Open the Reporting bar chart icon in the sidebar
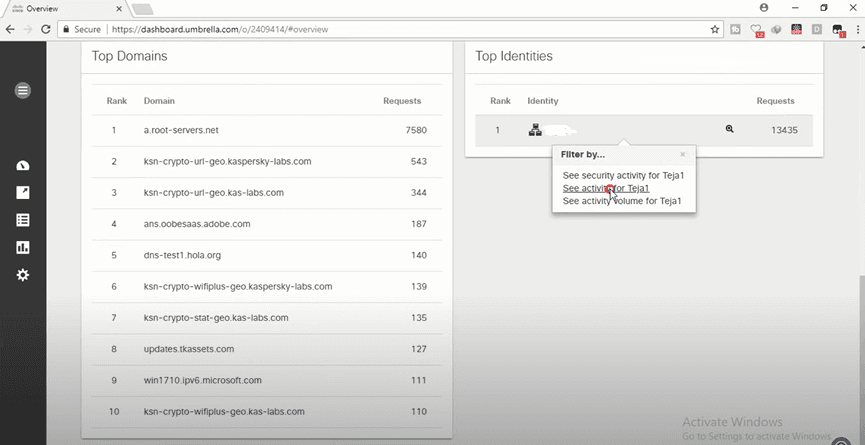The width and height of the screenshot is (865, 445). tap(23, 248)
